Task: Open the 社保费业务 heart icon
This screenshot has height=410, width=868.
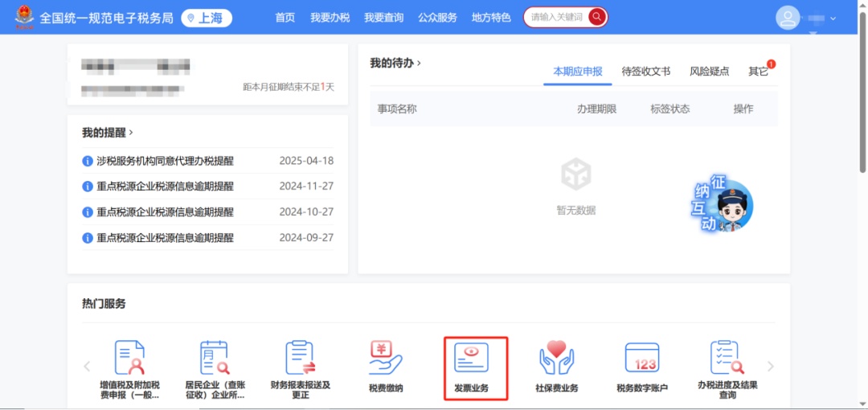Action: click(x=556, y=359)
